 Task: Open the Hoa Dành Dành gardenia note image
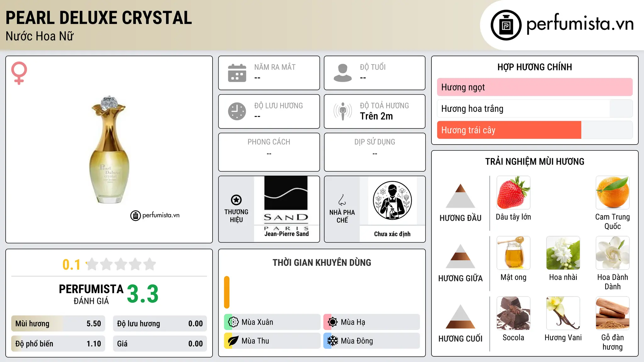[x=613, y=253]
